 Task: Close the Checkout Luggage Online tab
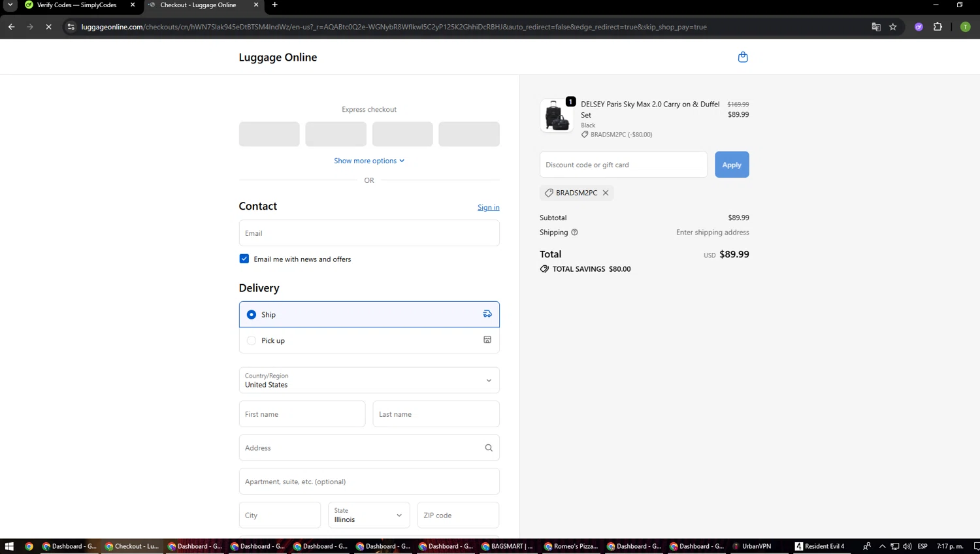tap(256, 5)
